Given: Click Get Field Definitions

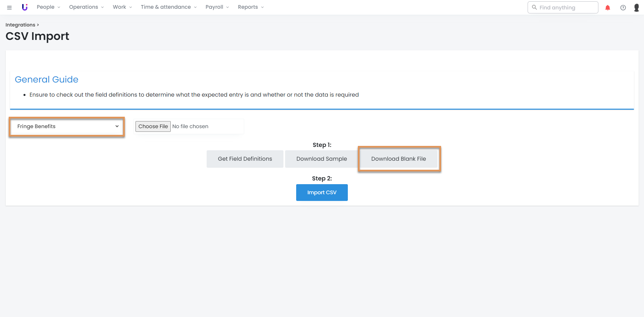Looking at the screenshot, I should coord(245,159).
